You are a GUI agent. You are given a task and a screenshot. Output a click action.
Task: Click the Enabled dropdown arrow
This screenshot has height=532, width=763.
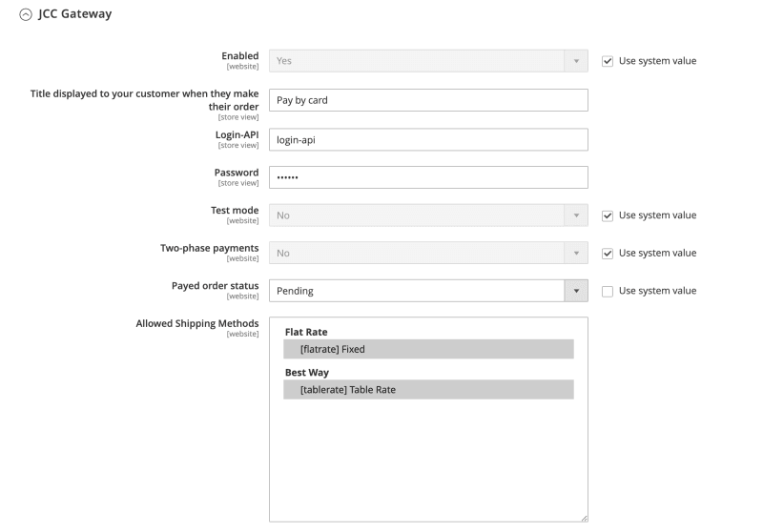point(576,61)
